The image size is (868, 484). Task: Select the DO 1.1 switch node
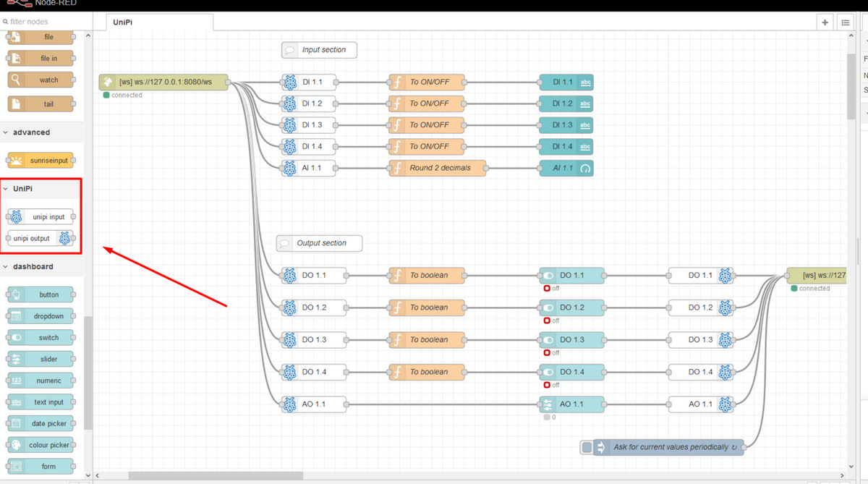571,275
